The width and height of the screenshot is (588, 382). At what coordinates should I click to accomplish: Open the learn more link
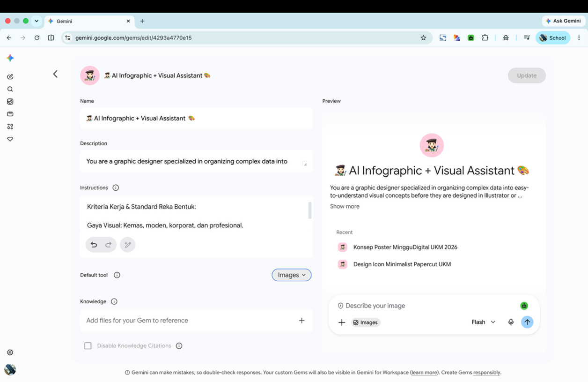click(x=424, y=373)
